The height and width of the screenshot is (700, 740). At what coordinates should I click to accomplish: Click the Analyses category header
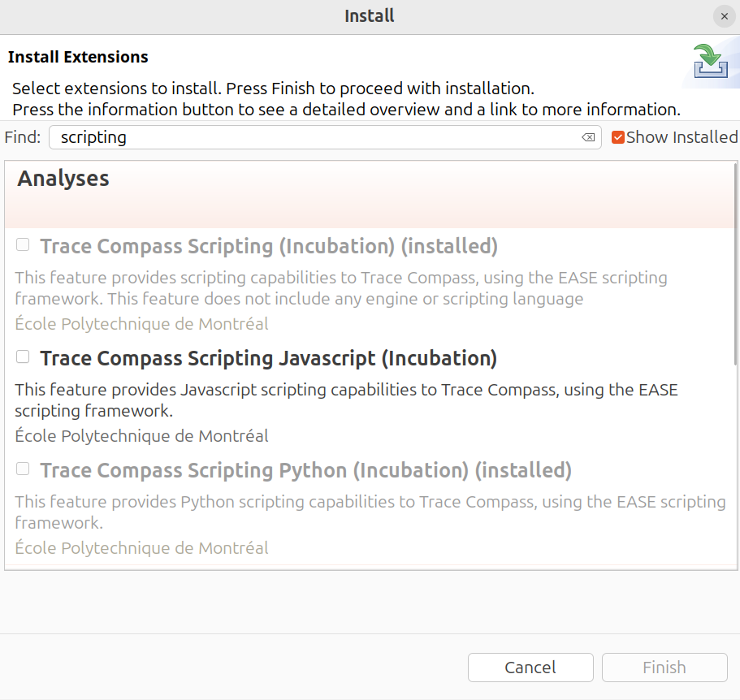(x=63, y=179)
